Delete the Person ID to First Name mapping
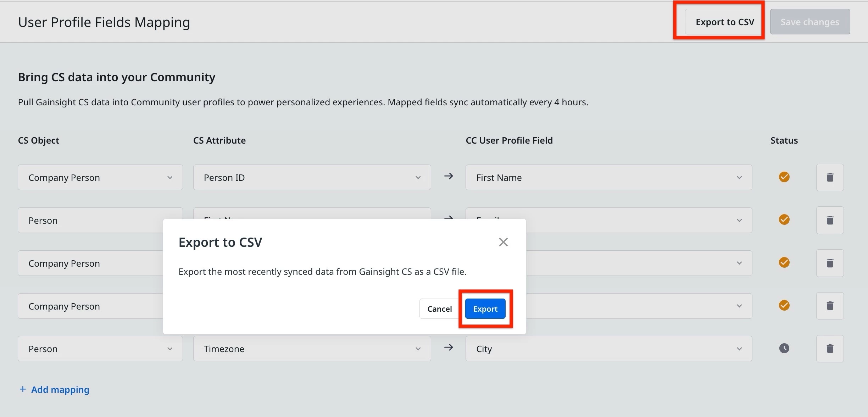 pyautogui.click(x=830, y=177)
